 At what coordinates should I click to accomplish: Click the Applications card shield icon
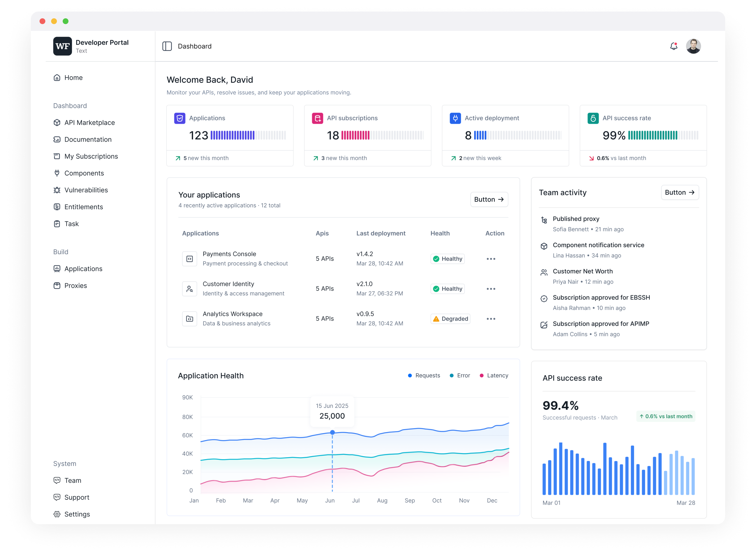coord(180,118)
